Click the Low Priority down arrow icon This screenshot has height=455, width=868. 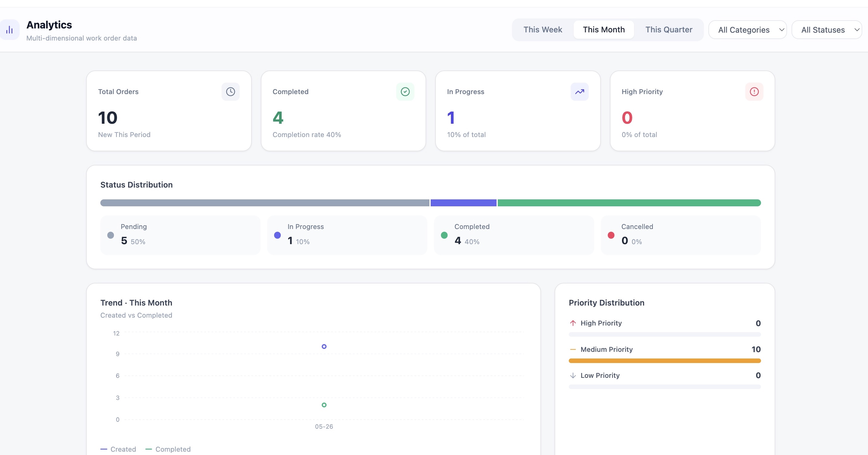573,375
